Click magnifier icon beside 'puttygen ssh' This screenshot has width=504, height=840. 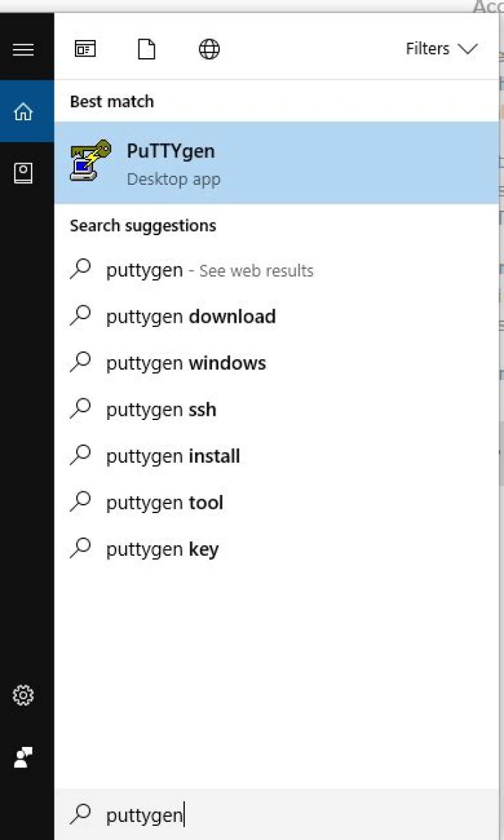click(x=81, y=408)
